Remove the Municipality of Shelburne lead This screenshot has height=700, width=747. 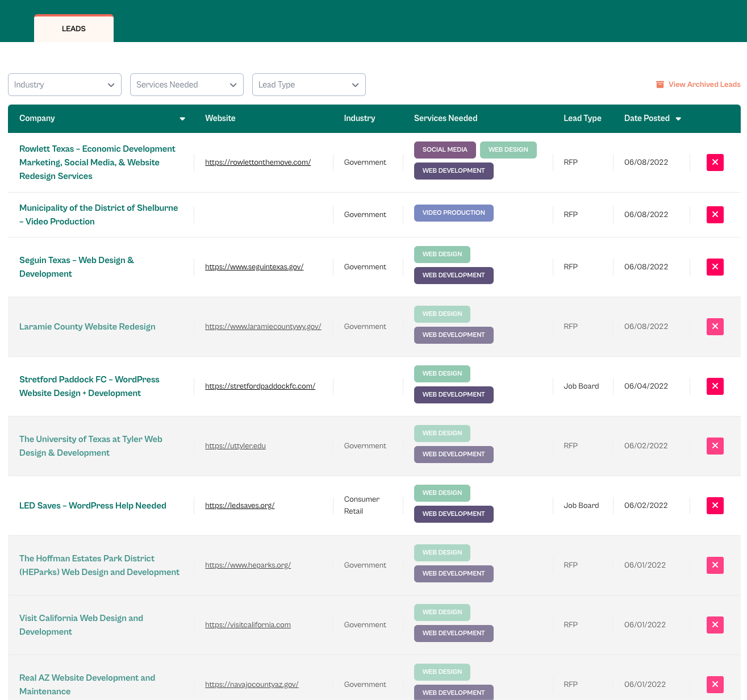[715, 215]
